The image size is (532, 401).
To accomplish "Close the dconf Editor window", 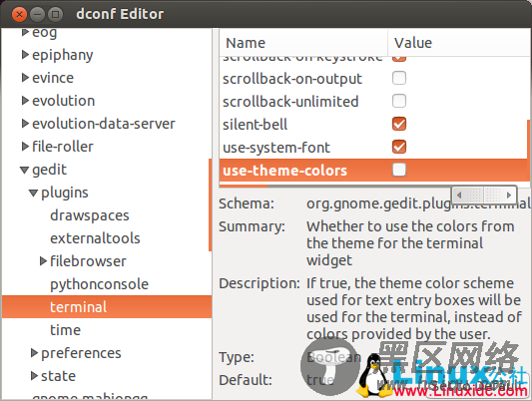I will click(19, 14).
